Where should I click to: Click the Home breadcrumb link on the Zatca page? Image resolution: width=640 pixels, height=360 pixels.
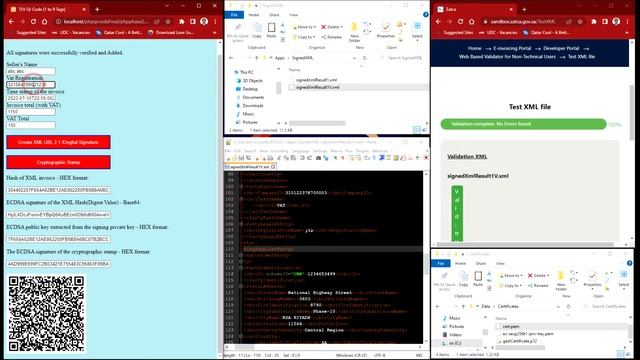pos(474,48)
